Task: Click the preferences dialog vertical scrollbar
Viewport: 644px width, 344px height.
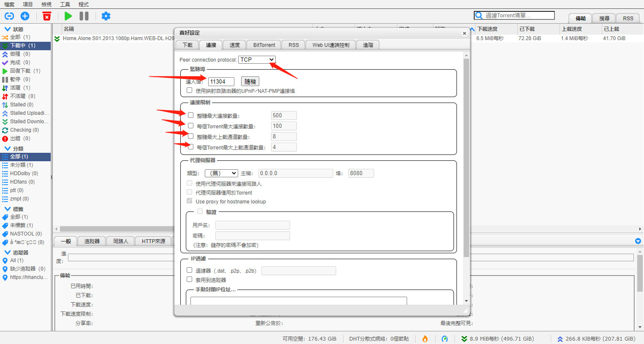Action: 466,158
